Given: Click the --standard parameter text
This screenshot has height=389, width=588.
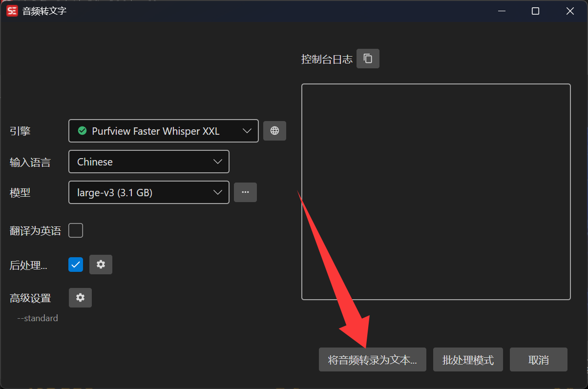Looking at the screenshot, I should 38,318.
